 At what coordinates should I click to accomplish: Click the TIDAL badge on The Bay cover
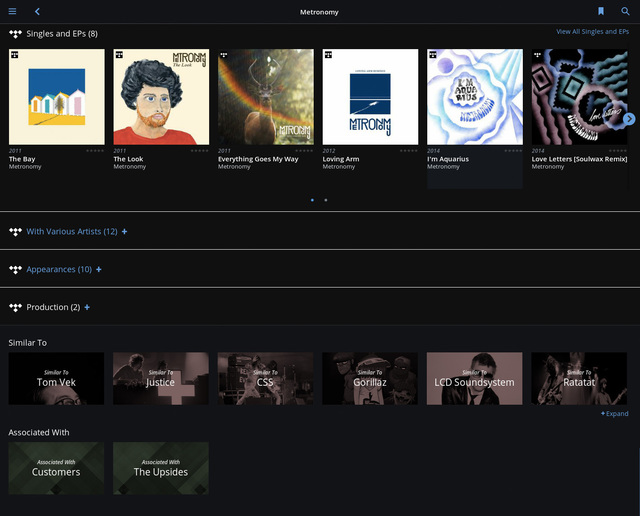pyautogui.click(x=14, y=54)
